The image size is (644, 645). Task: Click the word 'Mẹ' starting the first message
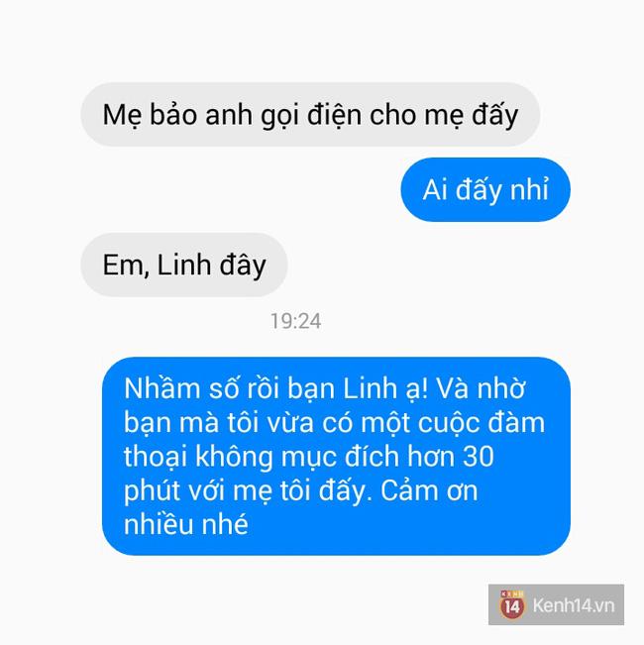click(123, 115)
